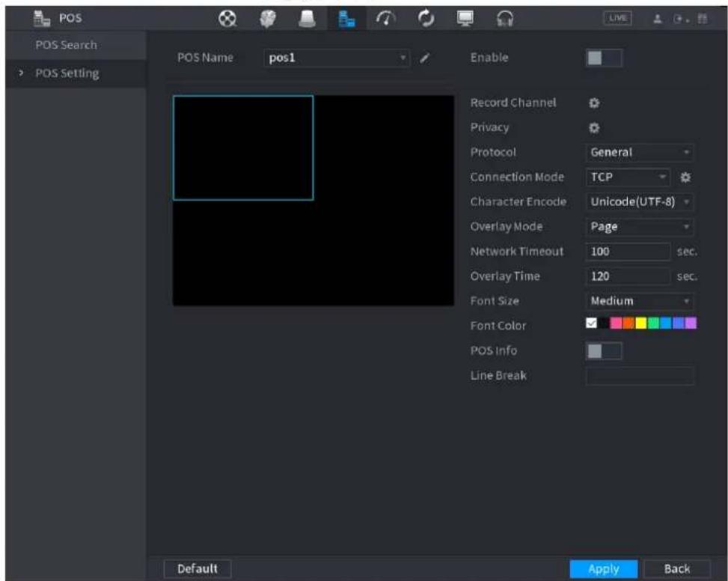
Task: Click the POS register icon beside title
Action: click(42, 18)
